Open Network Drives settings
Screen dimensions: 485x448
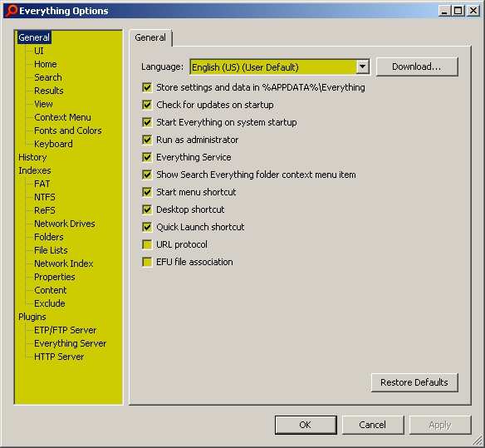point(65,224)
